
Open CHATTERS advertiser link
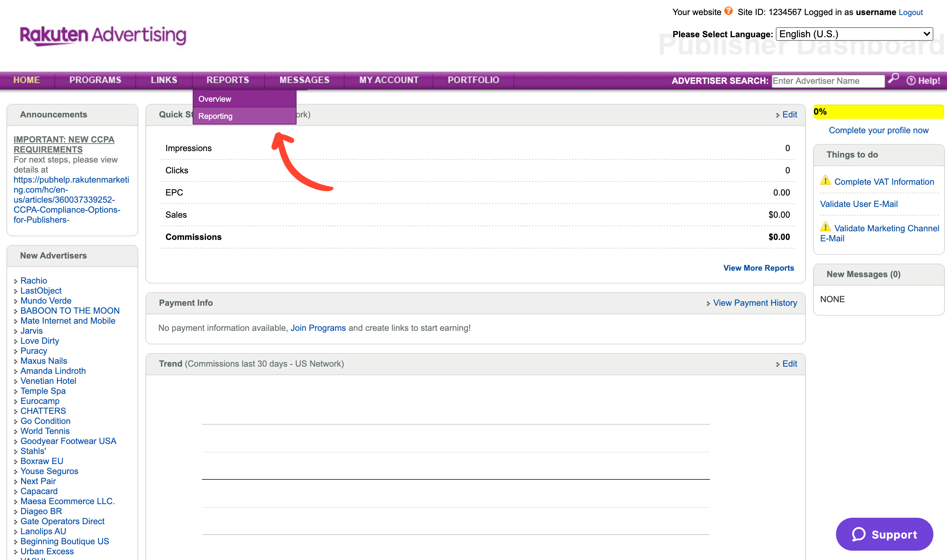click(43, 411)
